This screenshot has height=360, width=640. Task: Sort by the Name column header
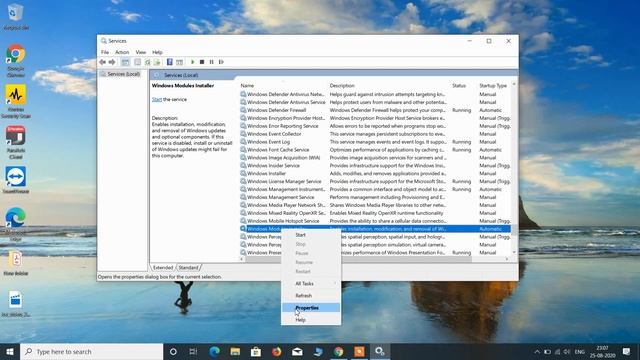coord(247,86)
